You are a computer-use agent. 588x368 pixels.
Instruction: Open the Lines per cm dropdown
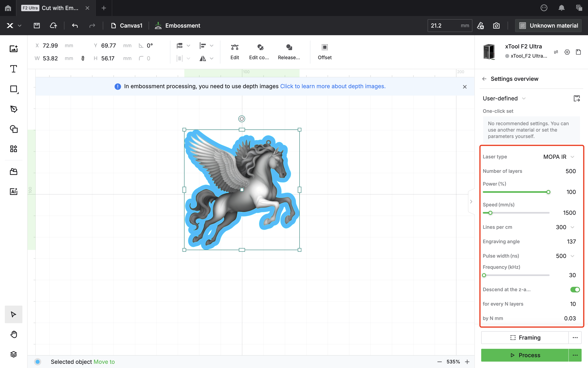pyautogui.click(x=565, y=227)
